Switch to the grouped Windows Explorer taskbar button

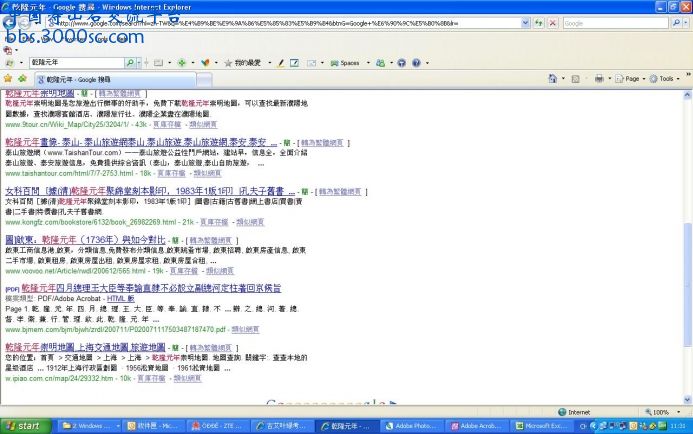[x=88, y=426]
